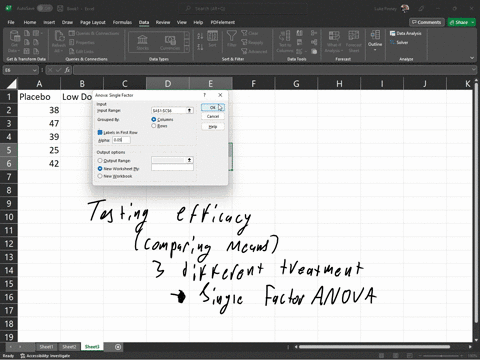Open the PDFelement ribbon tab
Image resolution: width=480 pixels, height=360 pixels.
coord(223,22)
